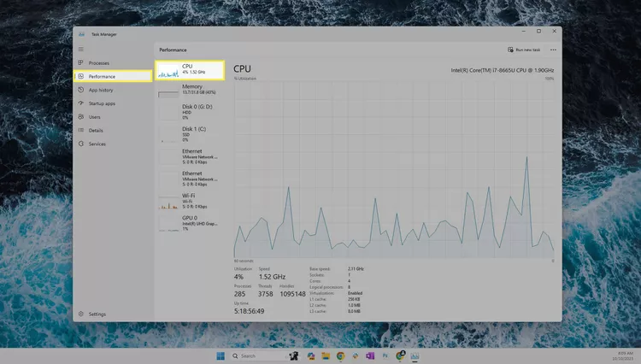The image size is (641, 364).
Task: Click the 3758 threads count
Action: click(265, 294)
